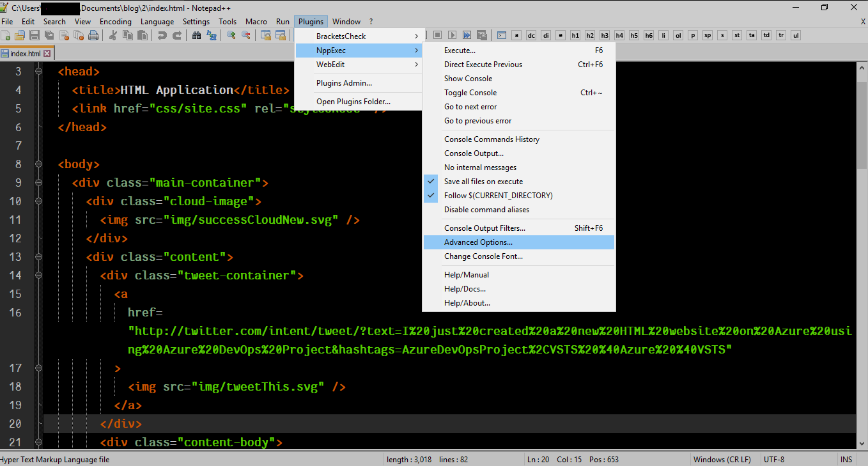
Task: Zoom in using the magnifier-plus toolbar icon
Action: (231, 36)
